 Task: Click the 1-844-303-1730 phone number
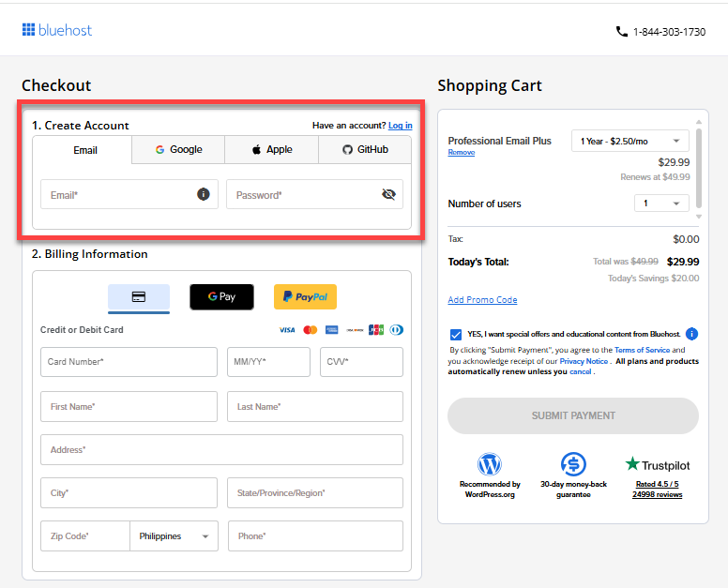[669, 32]
